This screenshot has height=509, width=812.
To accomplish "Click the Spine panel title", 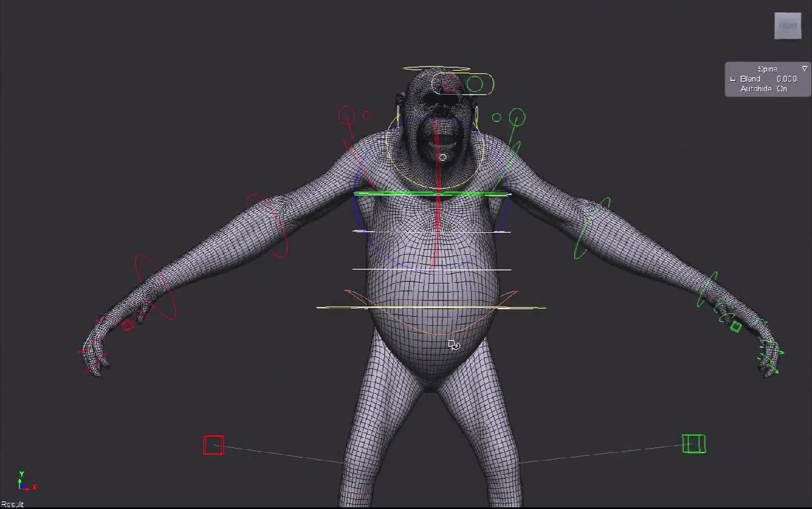I will pos(767,69).
